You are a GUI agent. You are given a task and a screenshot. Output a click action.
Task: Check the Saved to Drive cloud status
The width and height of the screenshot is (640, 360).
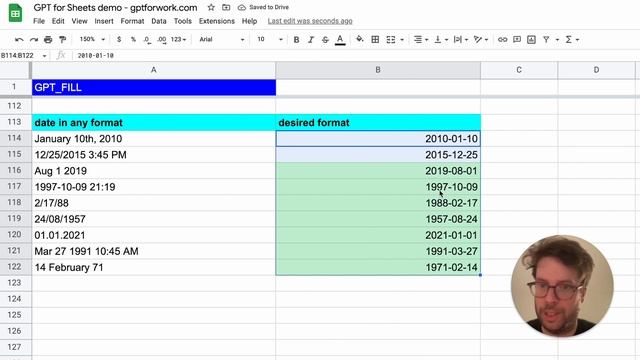pyautogui.click(x=263, y=7)
